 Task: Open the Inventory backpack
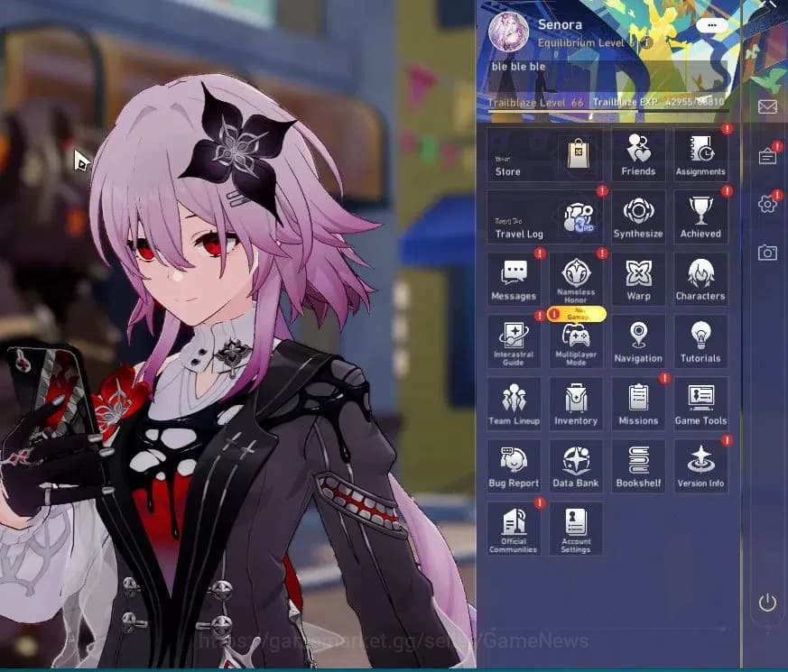click(576, 404)
